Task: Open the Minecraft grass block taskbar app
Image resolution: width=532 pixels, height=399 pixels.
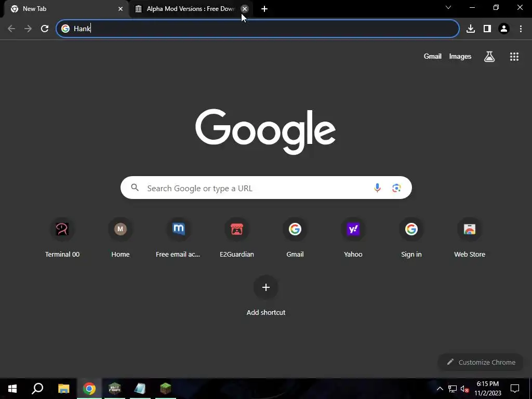Action: coord(166,389)
